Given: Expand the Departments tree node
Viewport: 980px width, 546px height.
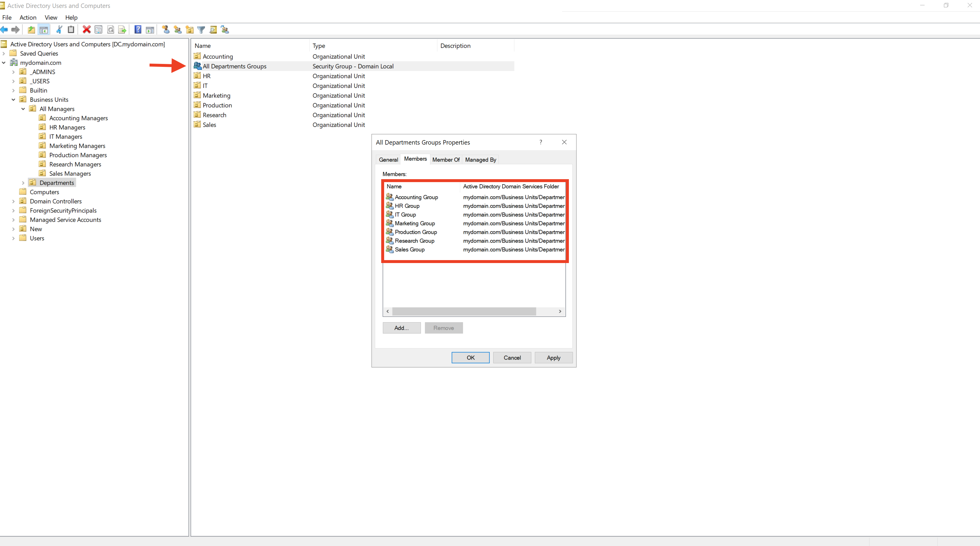Looking at the screenshot, I should pos(23,183).
